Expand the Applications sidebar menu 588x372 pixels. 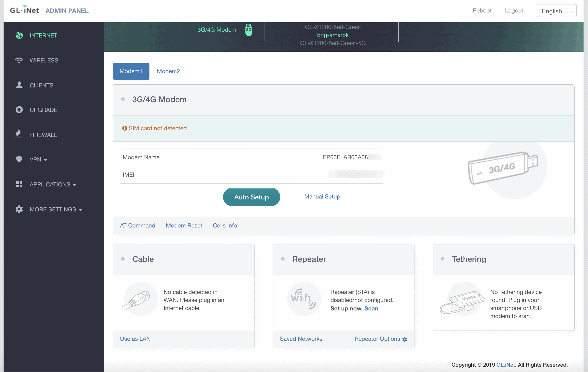(x=53, y=184)
